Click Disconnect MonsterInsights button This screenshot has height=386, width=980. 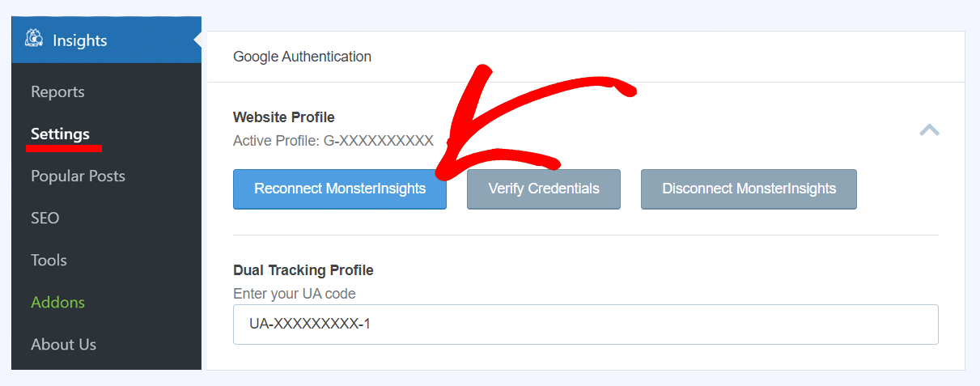tap(749, 189)
